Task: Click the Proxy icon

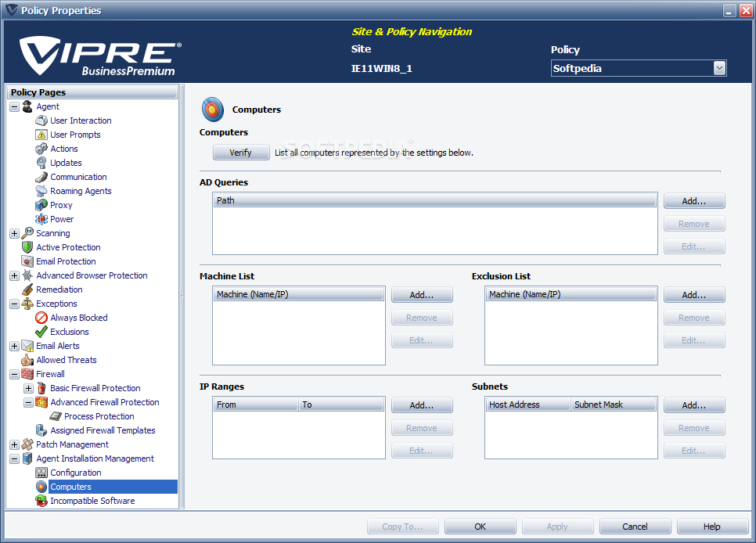Action: coord(41,205)
